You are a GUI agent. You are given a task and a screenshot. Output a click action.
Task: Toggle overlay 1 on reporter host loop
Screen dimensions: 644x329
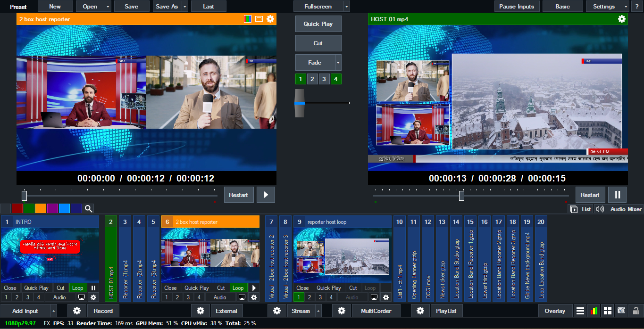[298, 297]
